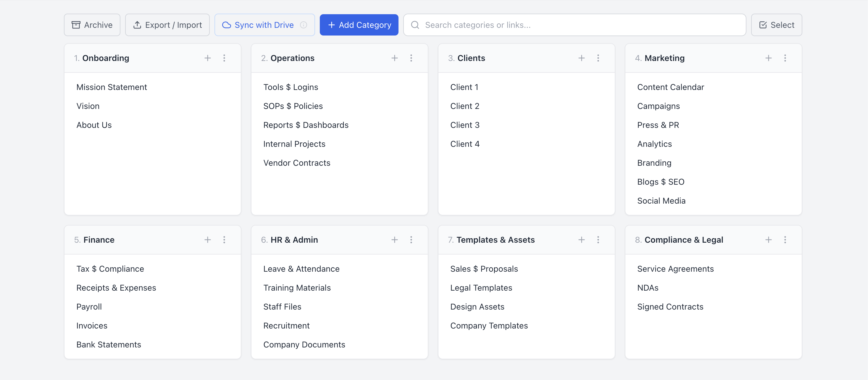This screenshot has width=868, height=380.
Task: Open the Client 2 link
Action: click(x=465, y=106)
